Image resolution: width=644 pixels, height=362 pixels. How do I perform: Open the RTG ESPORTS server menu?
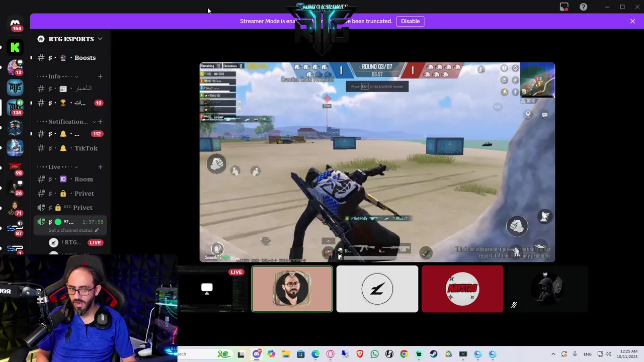click(x=69, y=39)
